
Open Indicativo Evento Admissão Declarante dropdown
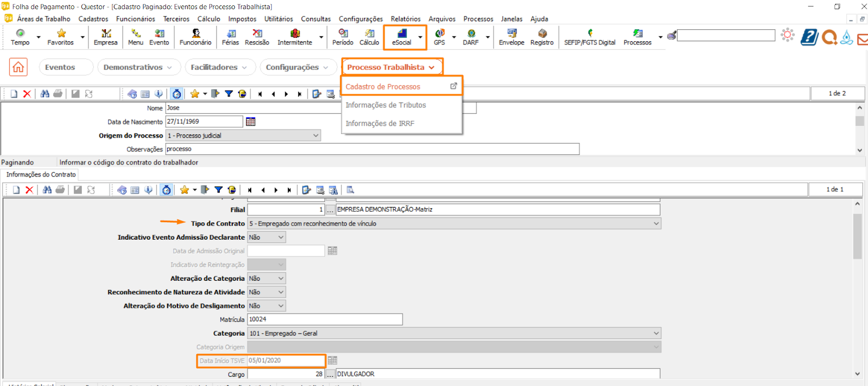click(x=266, y=237)
